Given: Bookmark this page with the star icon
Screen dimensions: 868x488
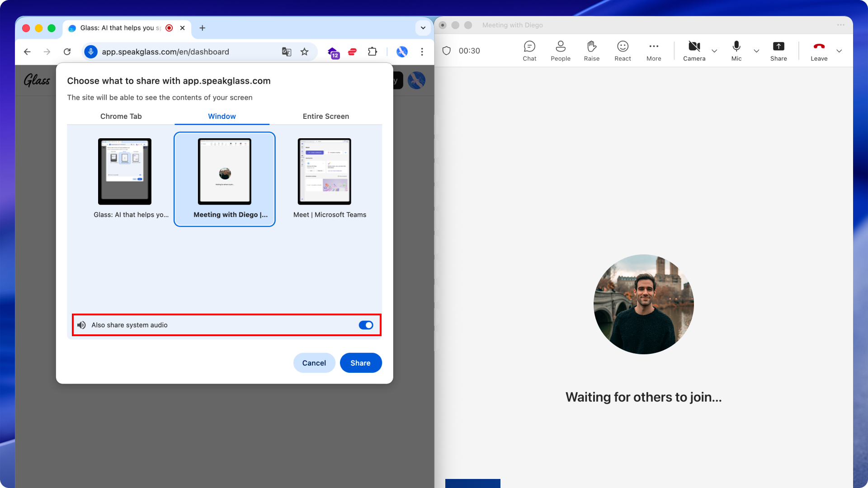Looking at the screenshot, I should (x=305, y=52).
